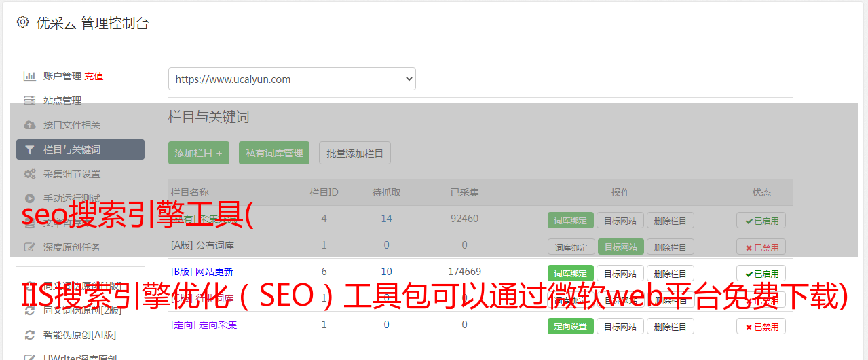
Task: Open the [B版] 网站更新 link
Action: click(x=202, y=272)
